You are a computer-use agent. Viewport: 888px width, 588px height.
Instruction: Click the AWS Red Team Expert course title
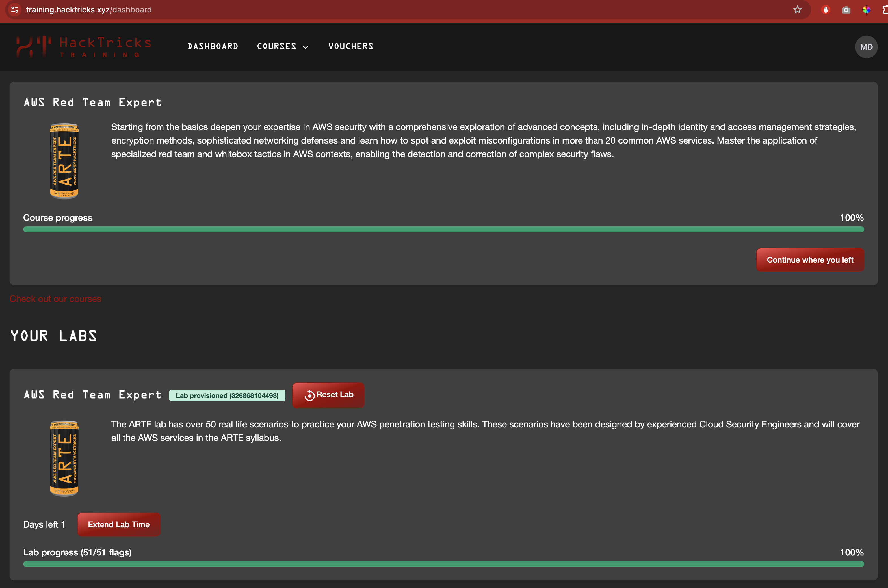(93, 102)
